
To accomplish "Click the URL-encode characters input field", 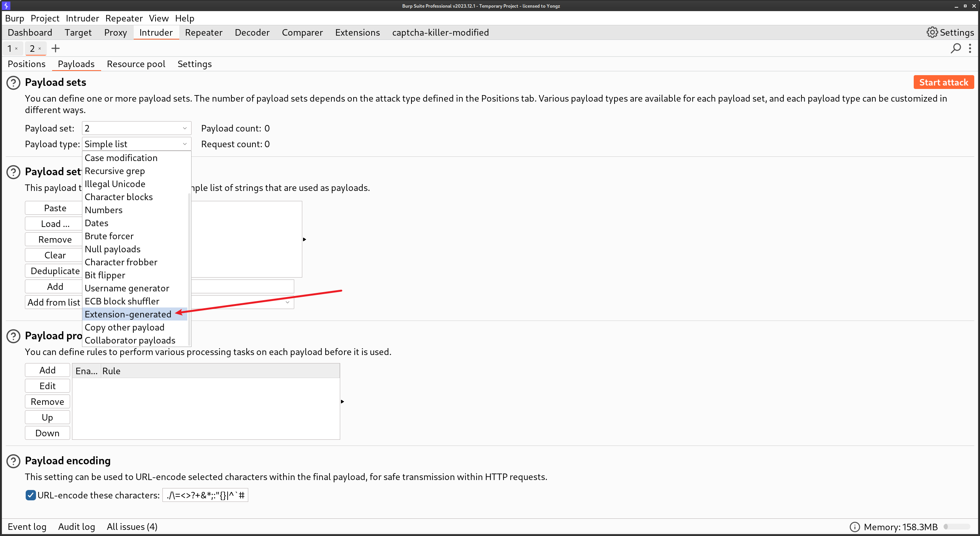I will (205, 495).
